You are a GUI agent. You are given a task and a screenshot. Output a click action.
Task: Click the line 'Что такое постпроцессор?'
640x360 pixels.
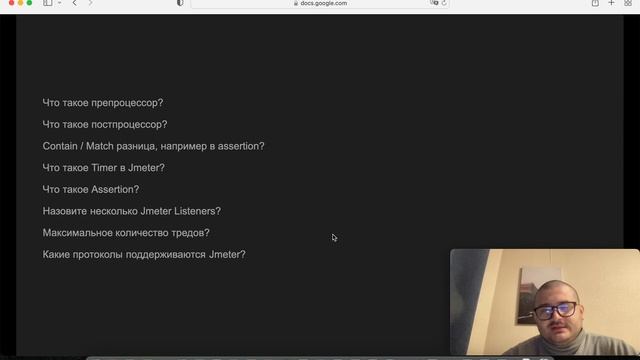click(105, 124)
